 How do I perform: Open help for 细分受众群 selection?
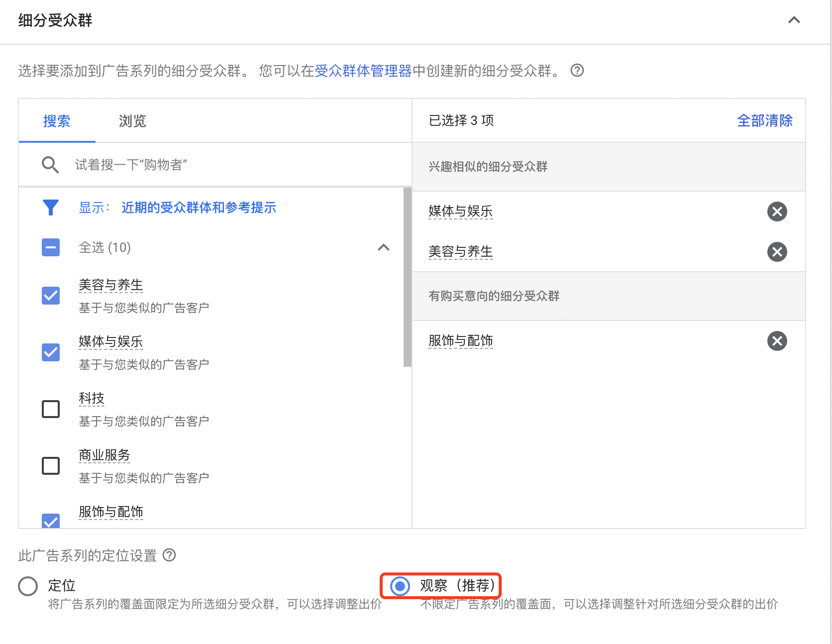click(x=577, y=71)
